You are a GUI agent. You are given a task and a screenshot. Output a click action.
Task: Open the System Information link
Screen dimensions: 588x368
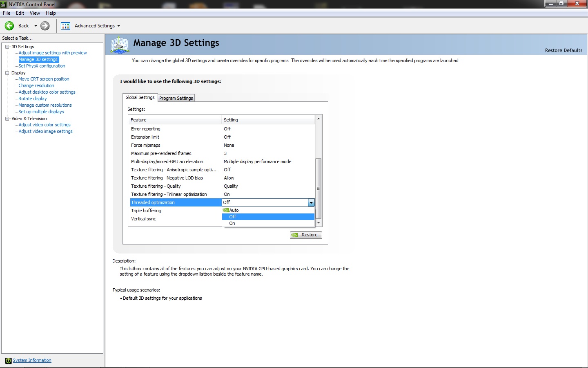tap(32, 360)
